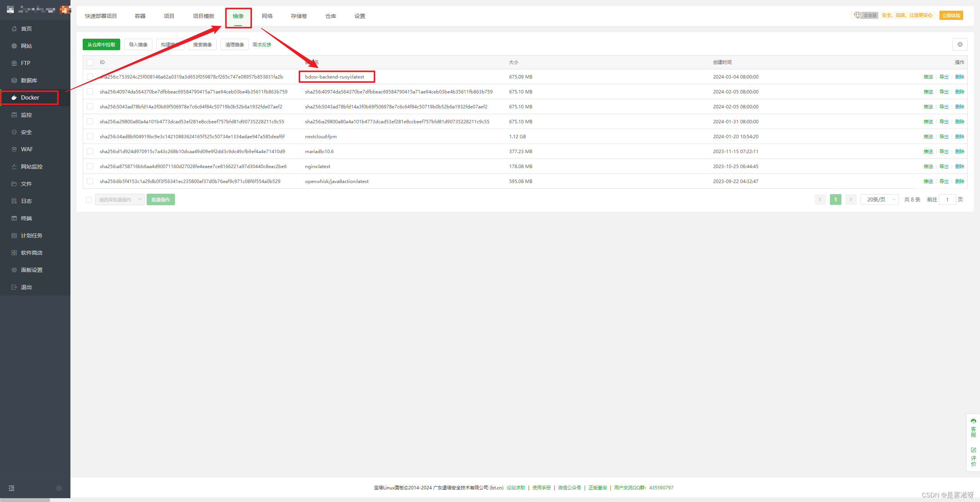Click the chart icon beside 网站监控

coord(14,167)
